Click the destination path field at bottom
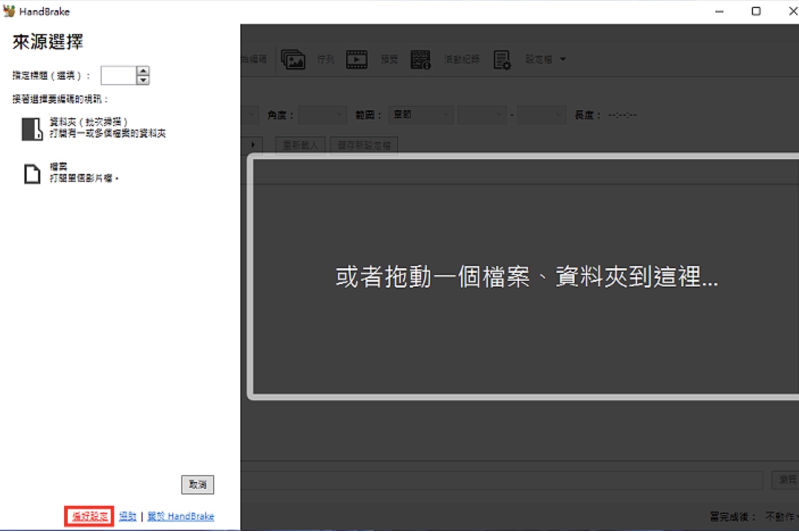 pyautogui.click(x=502, y=480)
